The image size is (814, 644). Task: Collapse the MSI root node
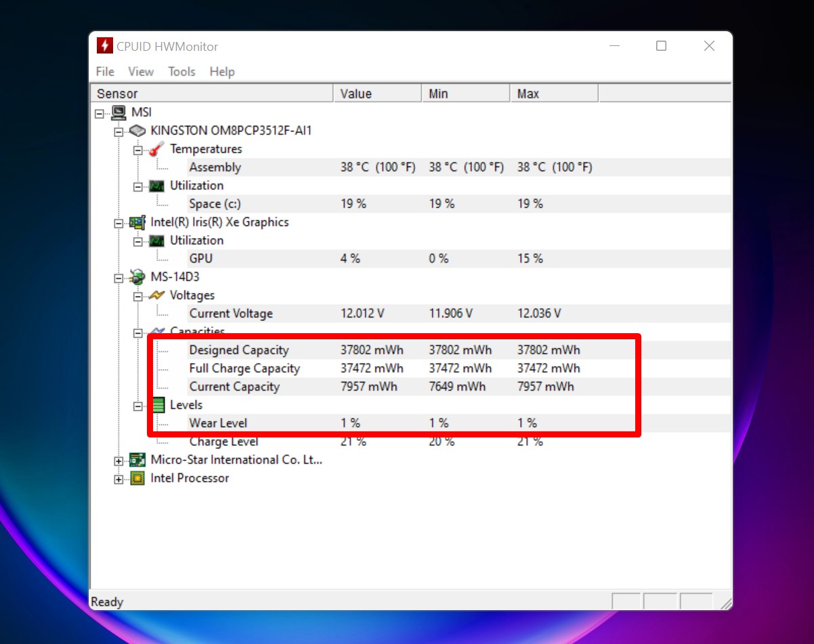(x=100, y=114)
